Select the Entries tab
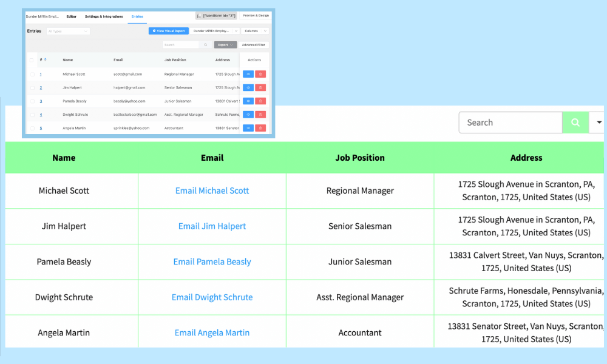 click(137, 16)
